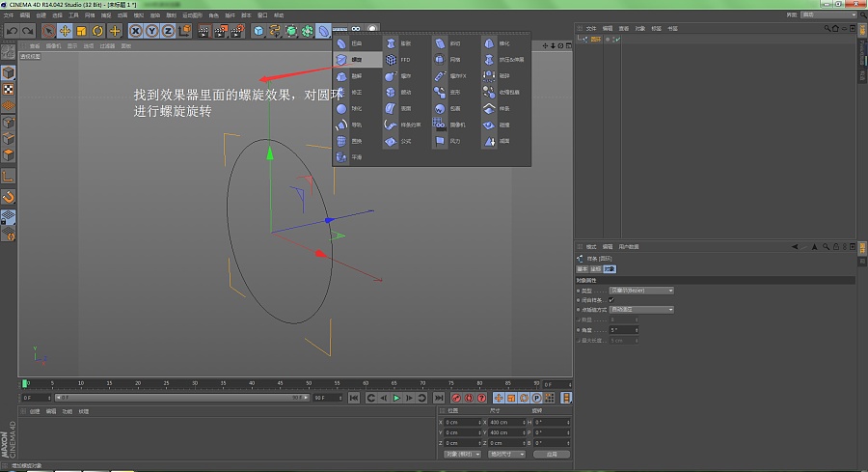Select the Rotate tool icon
Screen dimensions: 868x472
coord(97,31)
